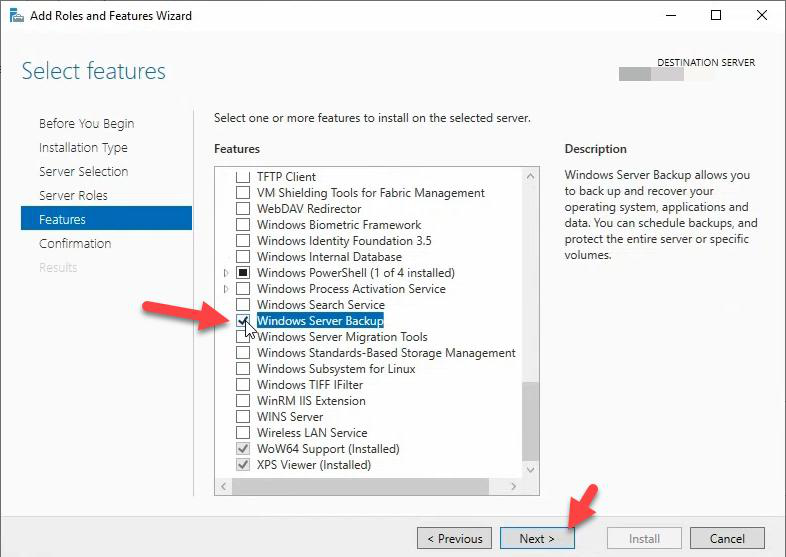
Task: Select the Wireless LAN Service label
Action: [x=312, y=433]
